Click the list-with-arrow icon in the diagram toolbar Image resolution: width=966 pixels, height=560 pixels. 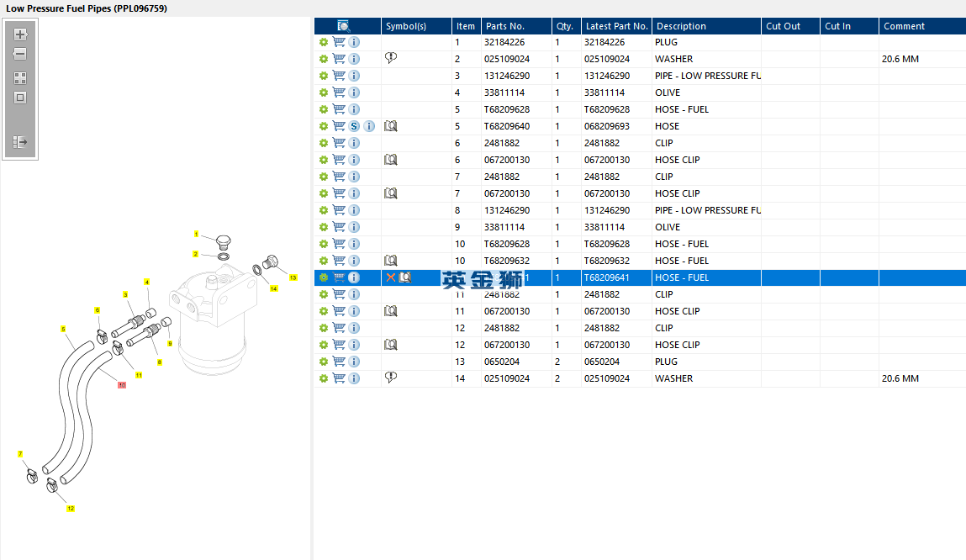[x=20, y=142]
